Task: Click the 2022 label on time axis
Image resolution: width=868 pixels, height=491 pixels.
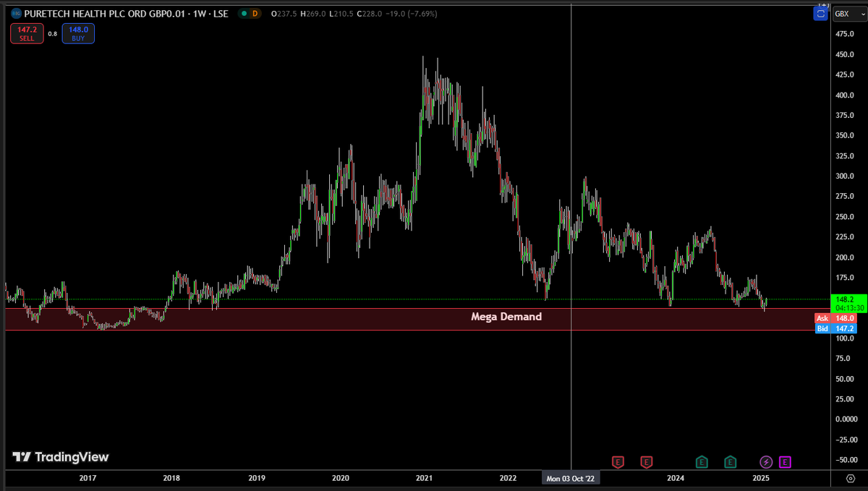Action: 509,479
